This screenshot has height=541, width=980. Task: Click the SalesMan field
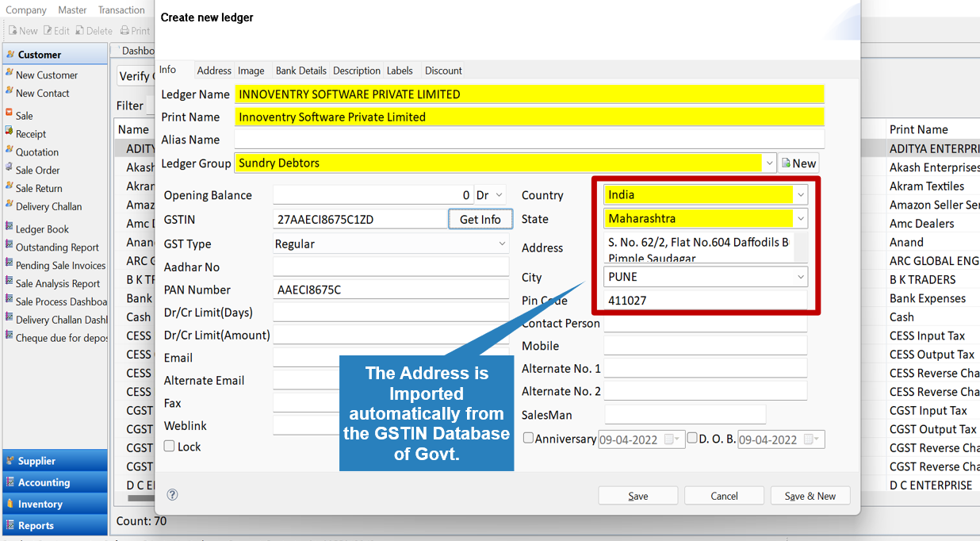(x=686, y=414)
